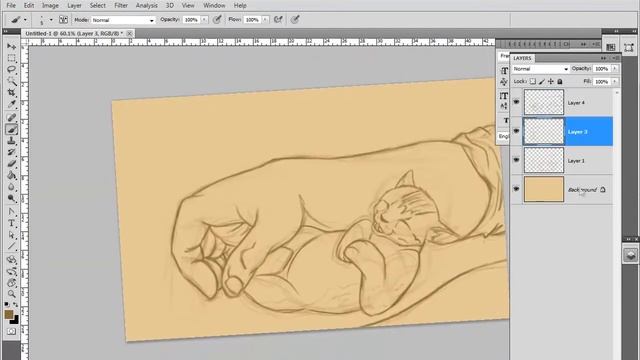Open the foreground color picker
Screen dimensions: 640x360
[9, 314]
